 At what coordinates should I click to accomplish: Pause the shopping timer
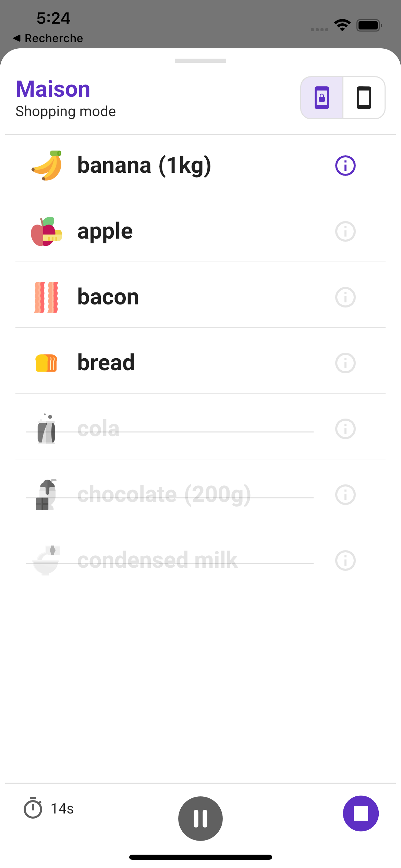coord(200,818)
